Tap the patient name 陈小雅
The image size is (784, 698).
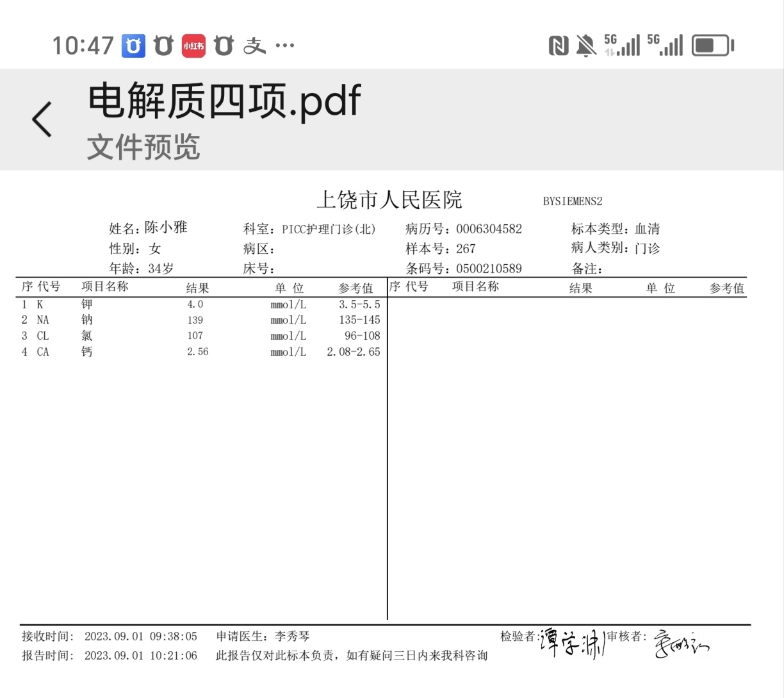(x=166, y=228)
